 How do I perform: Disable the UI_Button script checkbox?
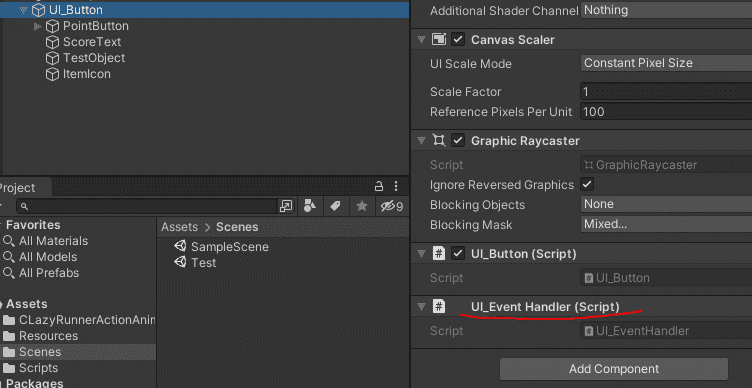pos(458,253)
